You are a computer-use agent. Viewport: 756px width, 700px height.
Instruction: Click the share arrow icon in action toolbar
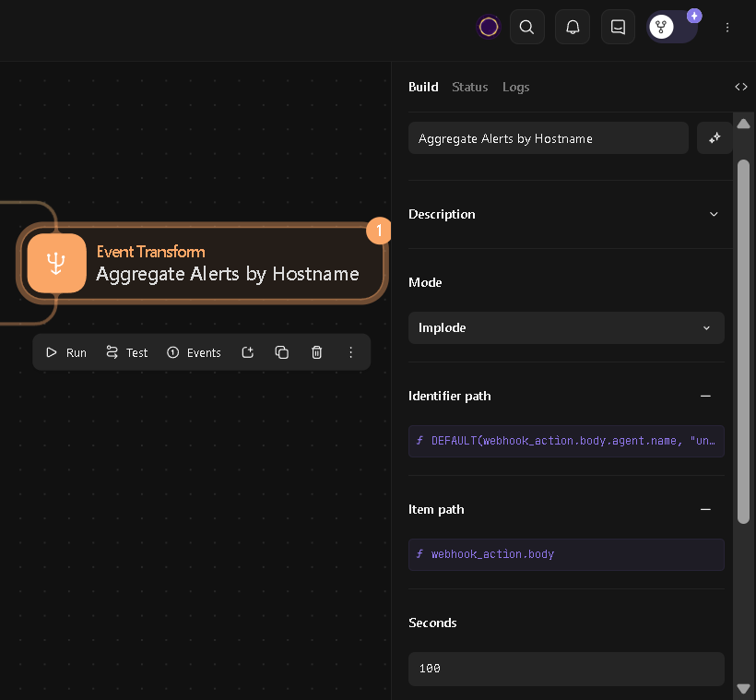248,352
